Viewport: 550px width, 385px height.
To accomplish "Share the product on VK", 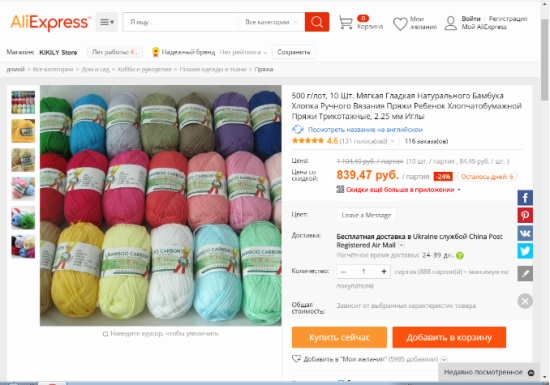I will point(525,233).
